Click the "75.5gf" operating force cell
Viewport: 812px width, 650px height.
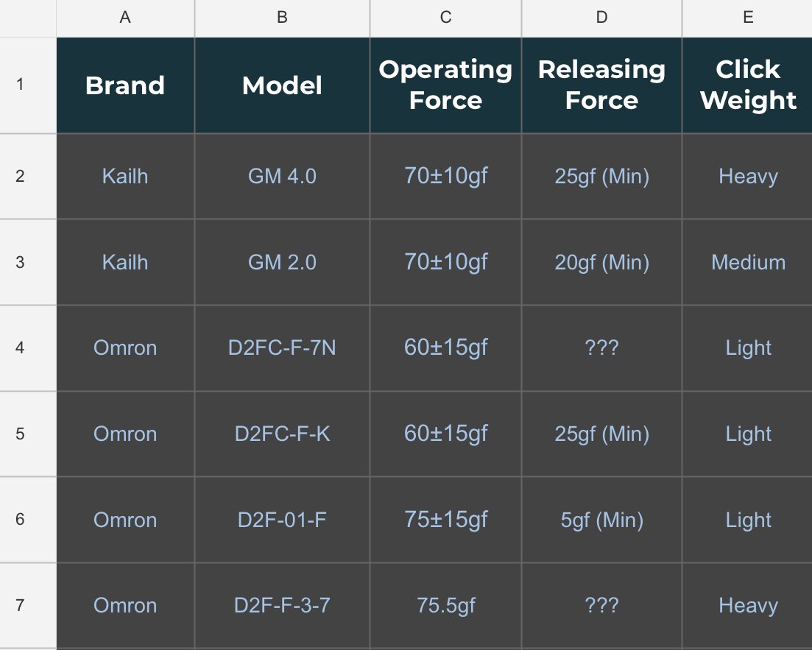coord(445,605)
